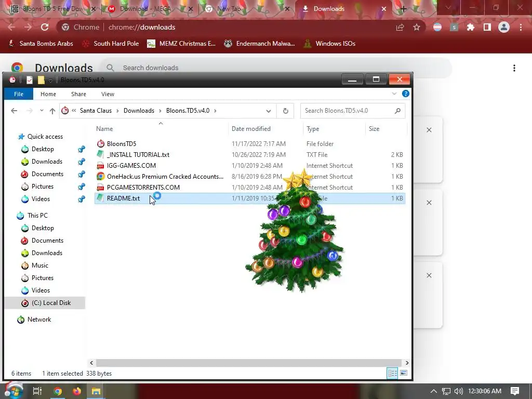Open the File ribbon tab

[x=19, y=94]
